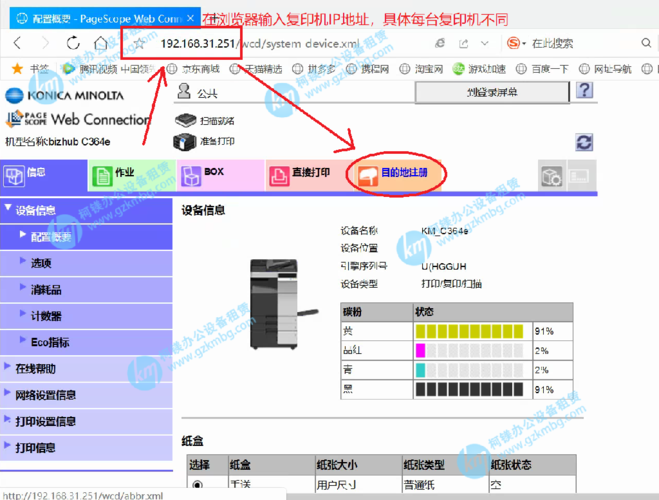Select Eco指标 in the side menu
This screenshot has height=500, width=659.
pos(86,342)
